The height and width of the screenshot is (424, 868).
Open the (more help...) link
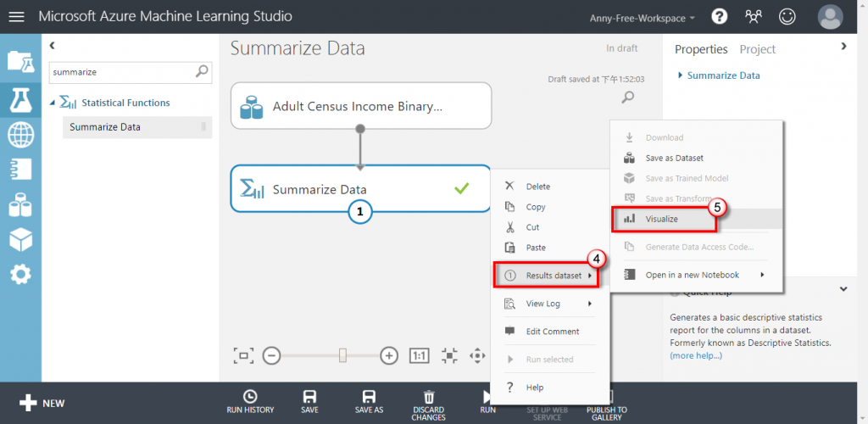pyautogui.click(x=696, y=355)
